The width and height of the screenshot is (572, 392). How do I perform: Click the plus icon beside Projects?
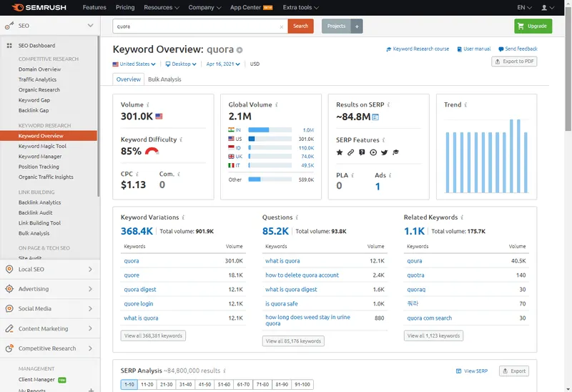pos(357,26)
